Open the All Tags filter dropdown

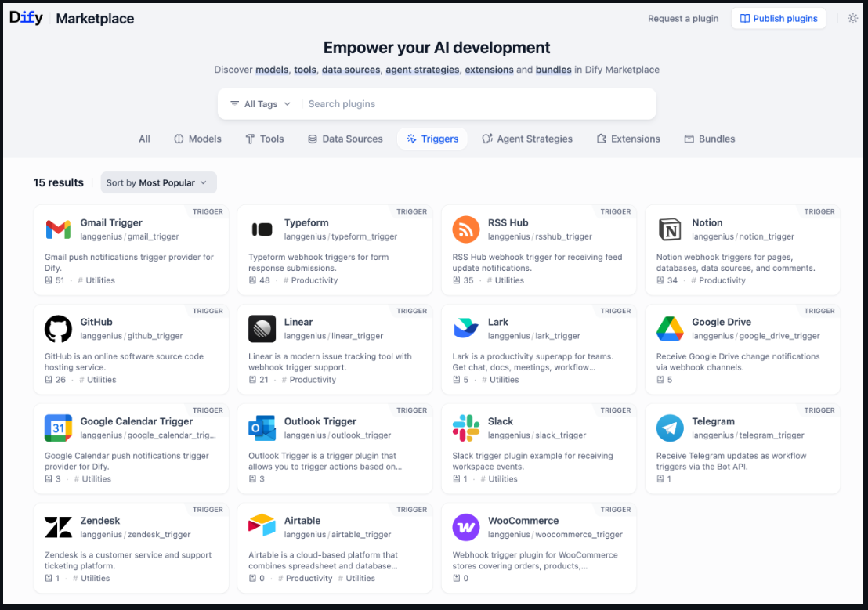260,104
